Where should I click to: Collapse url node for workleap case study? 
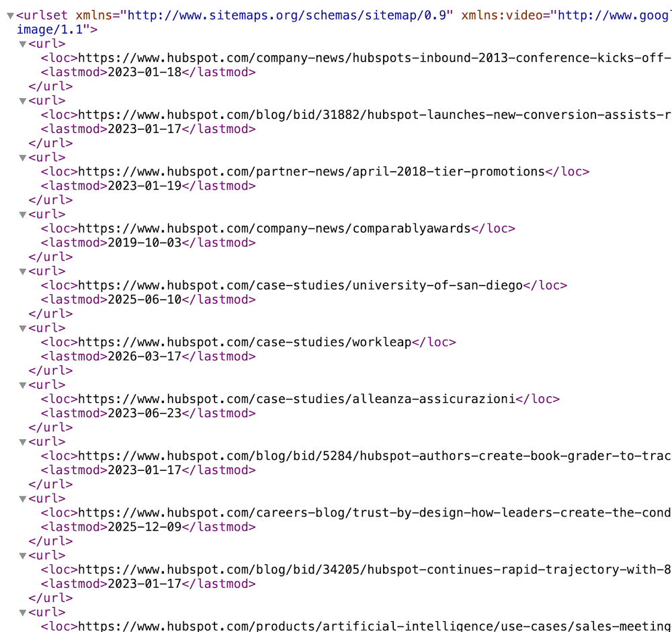(23, 328)
